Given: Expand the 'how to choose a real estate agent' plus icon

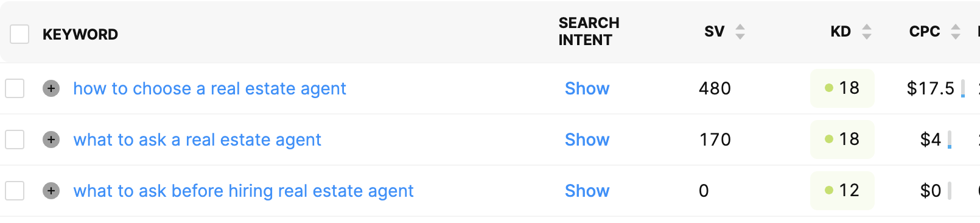Looking at the screenshot, I should point(51,88).
